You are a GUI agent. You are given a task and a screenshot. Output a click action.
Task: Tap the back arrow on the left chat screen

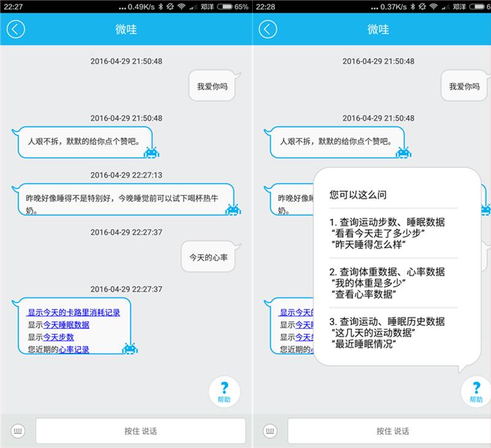point(16,29)
